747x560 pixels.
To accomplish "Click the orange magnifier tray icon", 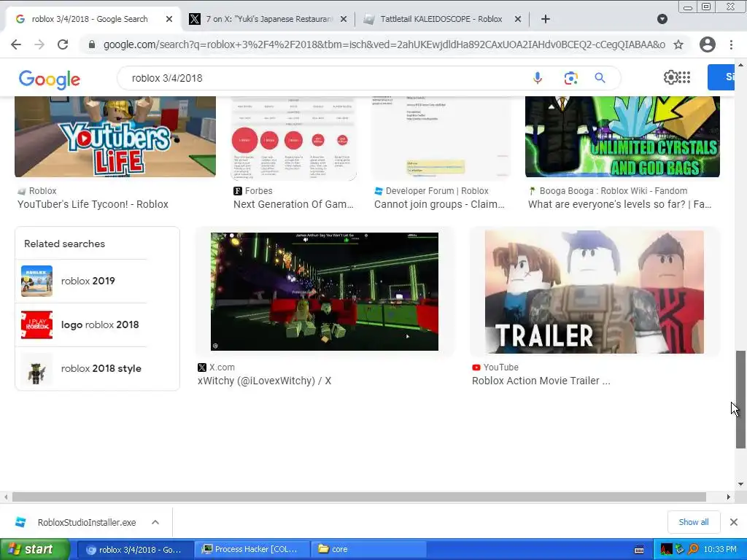I will pos(694,550).
